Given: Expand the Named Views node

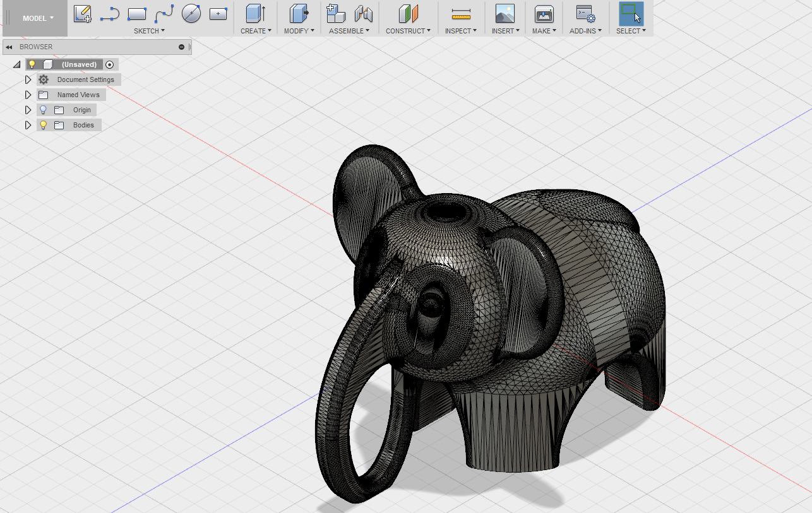Looking at the screenshot, I should coord(28,95).
